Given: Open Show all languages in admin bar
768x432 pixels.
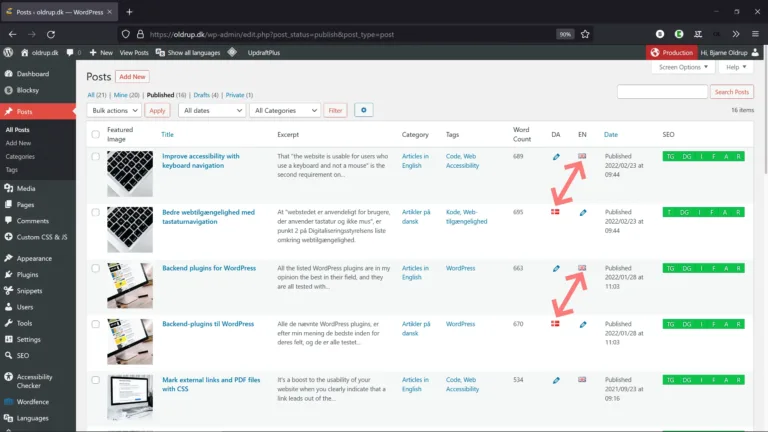Looking at the screenshot, I should pos(188,52).
